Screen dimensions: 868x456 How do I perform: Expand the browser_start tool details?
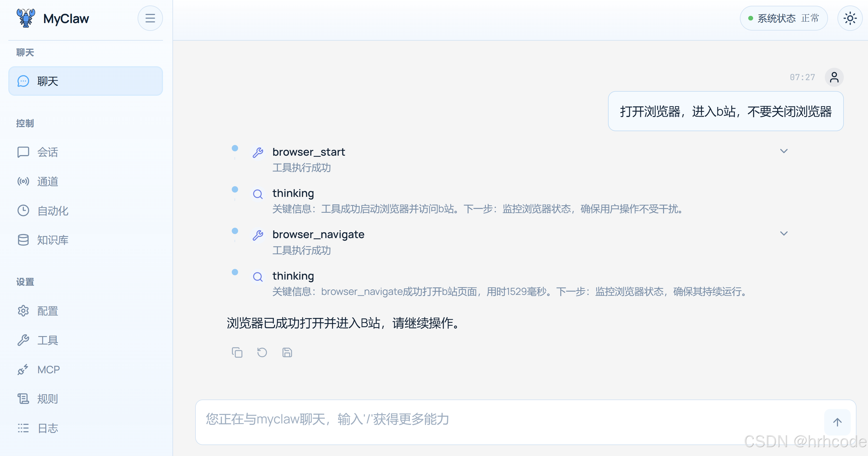[784, 151]
